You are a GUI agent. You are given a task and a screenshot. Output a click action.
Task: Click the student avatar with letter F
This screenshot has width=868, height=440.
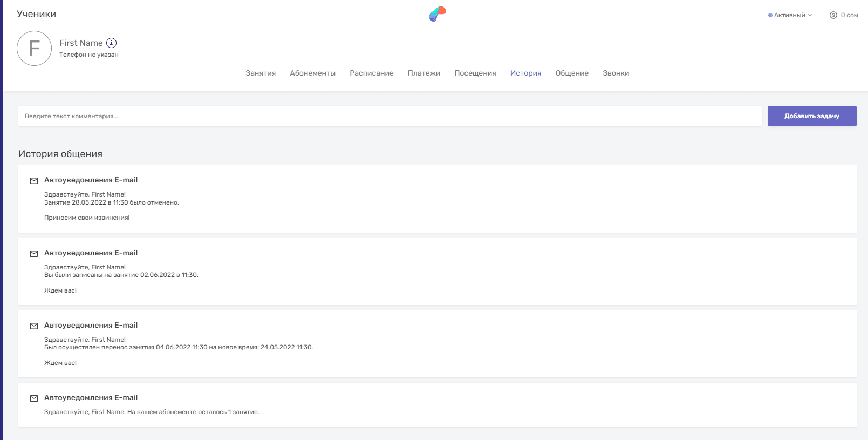point(34,49)
